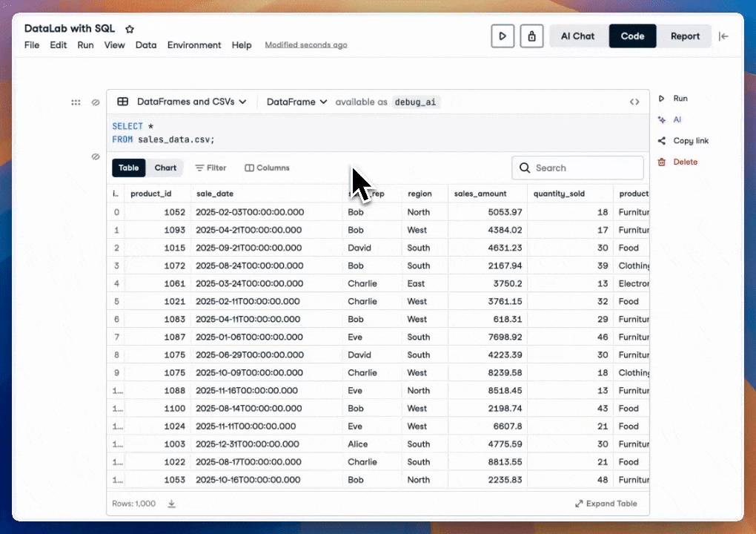Open the Environment menu
756x534 pixels.
coord(194,44)
